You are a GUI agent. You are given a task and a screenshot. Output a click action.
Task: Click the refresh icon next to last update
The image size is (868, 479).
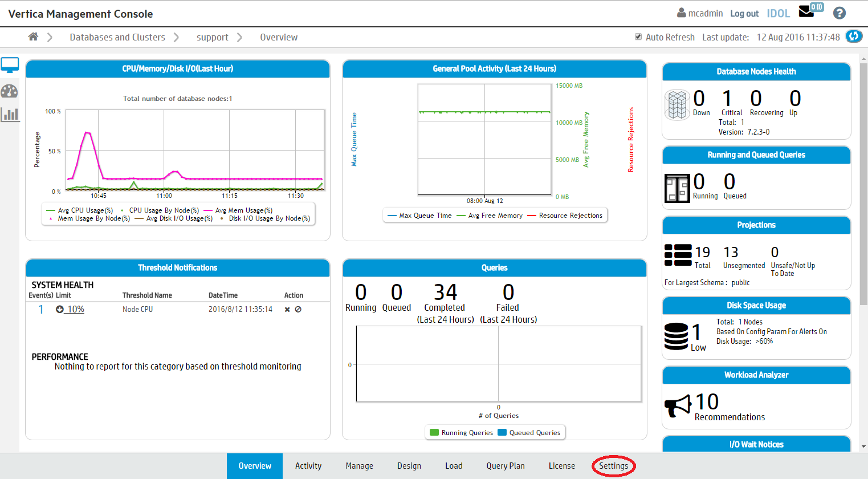pyautogui.click(x=853, y=36)
